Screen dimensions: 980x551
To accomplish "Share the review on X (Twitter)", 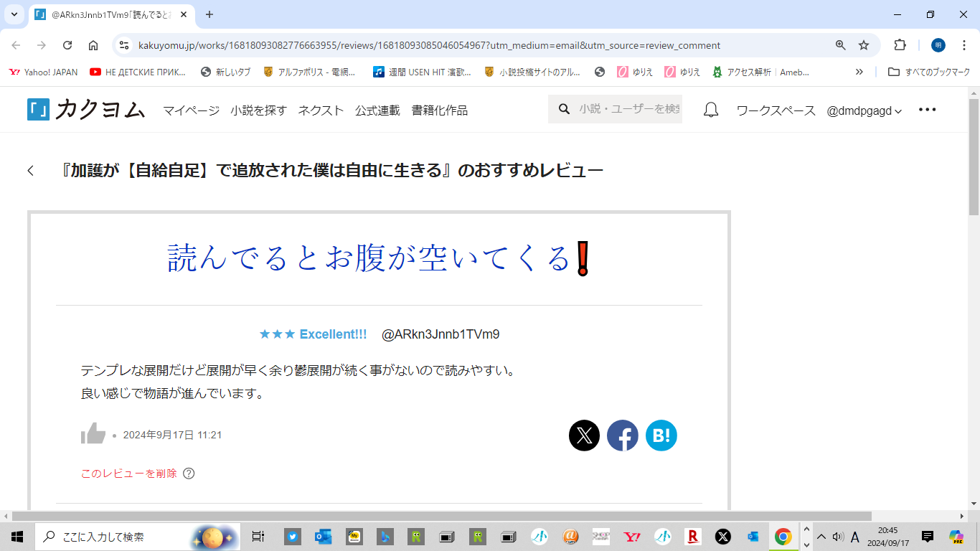I will click(584, 435).
